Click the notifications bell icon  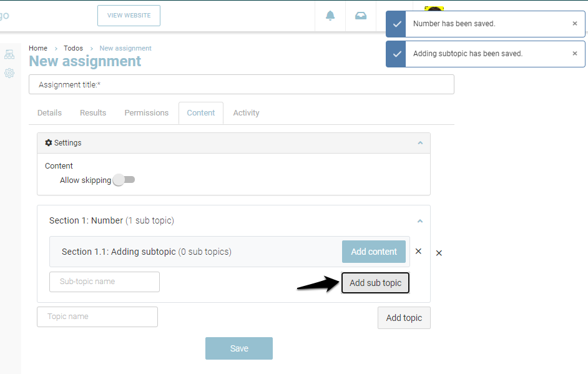point(330,16)
